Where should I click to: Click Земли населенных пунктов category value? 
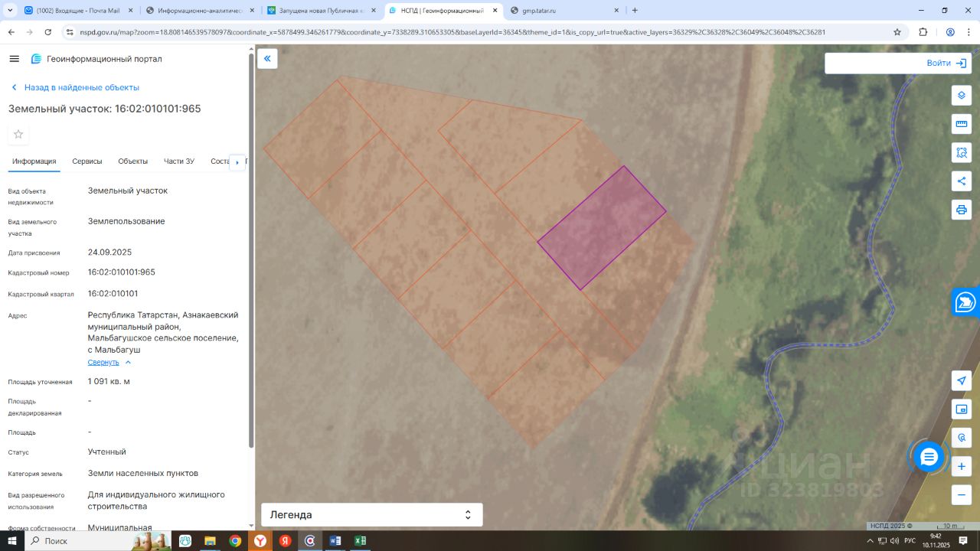pyautogui.click(x=143, y=474)
